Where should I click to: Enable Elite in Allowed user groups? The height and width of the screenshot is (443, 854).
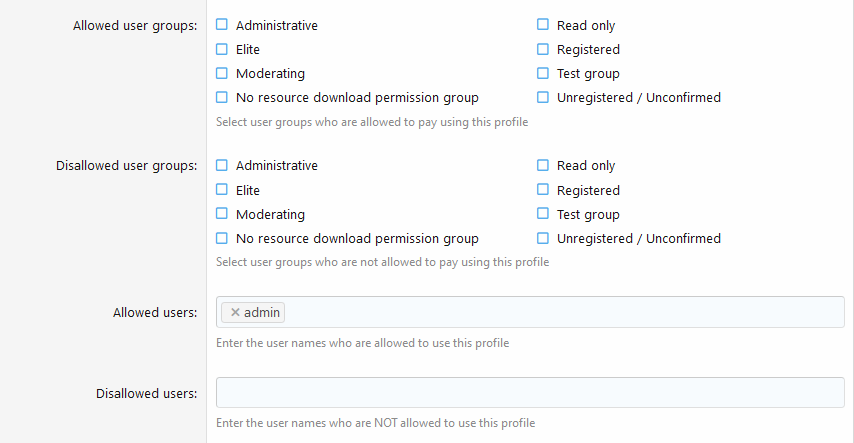[222, 49]
